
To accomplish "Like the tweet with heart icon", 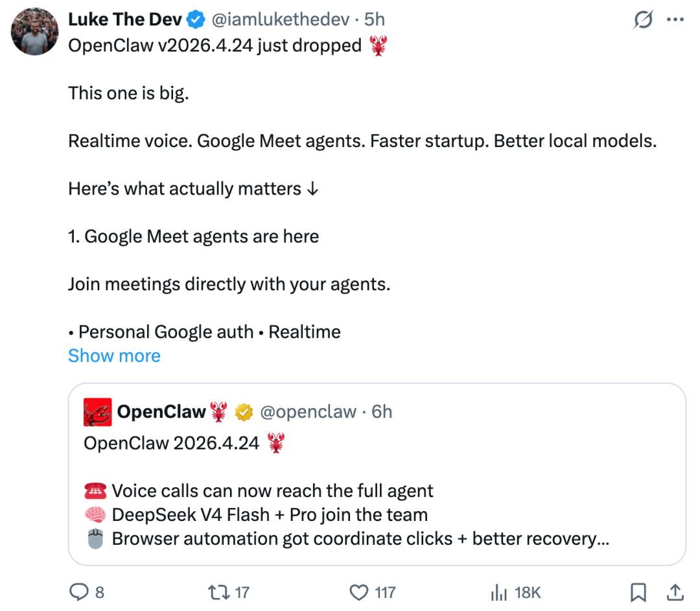I will coord(358,592).
